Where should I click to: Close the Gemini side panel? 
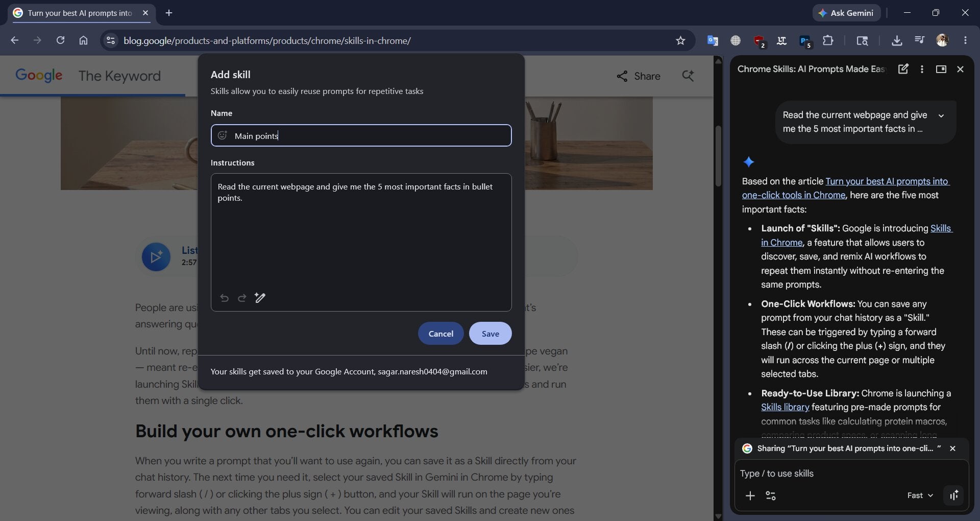click(x=960, y=69)
